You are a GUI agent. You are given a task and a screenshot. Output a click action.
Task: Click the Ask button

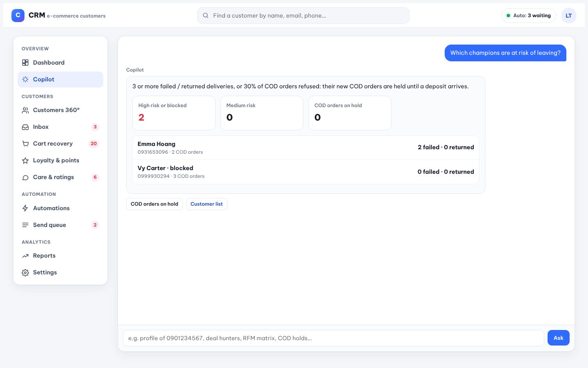pyautogui.click(x=558, y=338)
